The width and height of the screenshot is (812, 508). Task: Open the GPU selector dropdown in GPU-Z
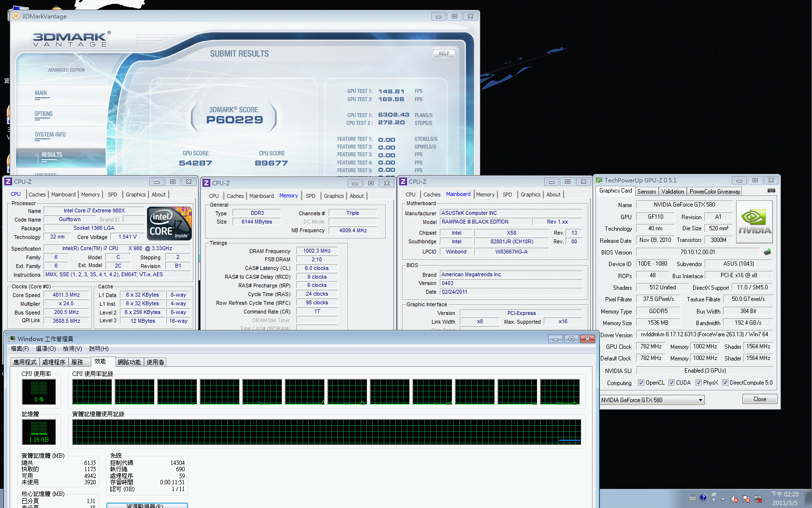coord(652,400)
